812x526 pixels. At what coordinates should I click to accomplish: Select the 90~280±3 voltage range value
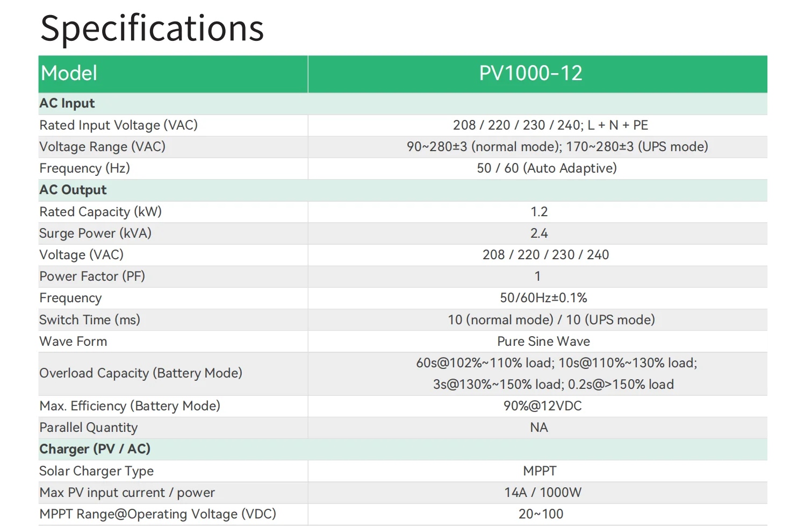pos(557,147)
